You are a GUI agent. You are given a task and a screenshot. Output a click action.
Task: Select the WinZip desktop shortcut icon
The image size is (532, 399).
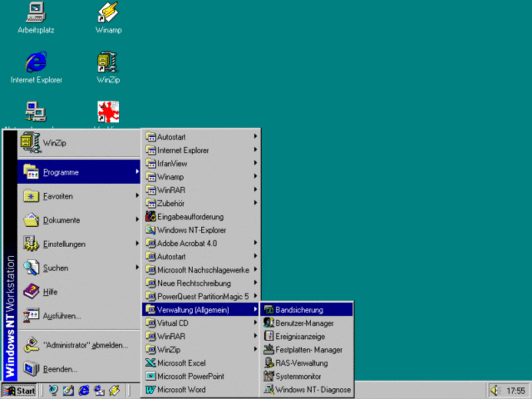108,68
